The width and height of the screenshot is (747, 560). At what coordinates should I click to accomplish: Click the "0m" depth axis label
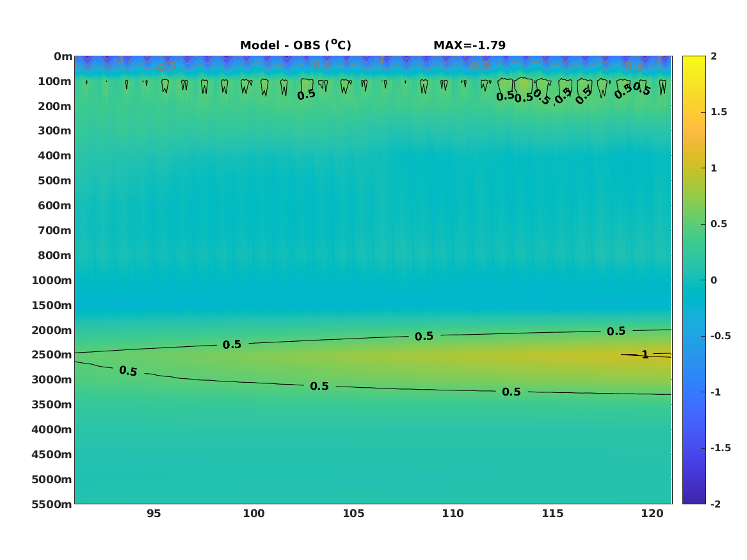click(x=63, y=57)
